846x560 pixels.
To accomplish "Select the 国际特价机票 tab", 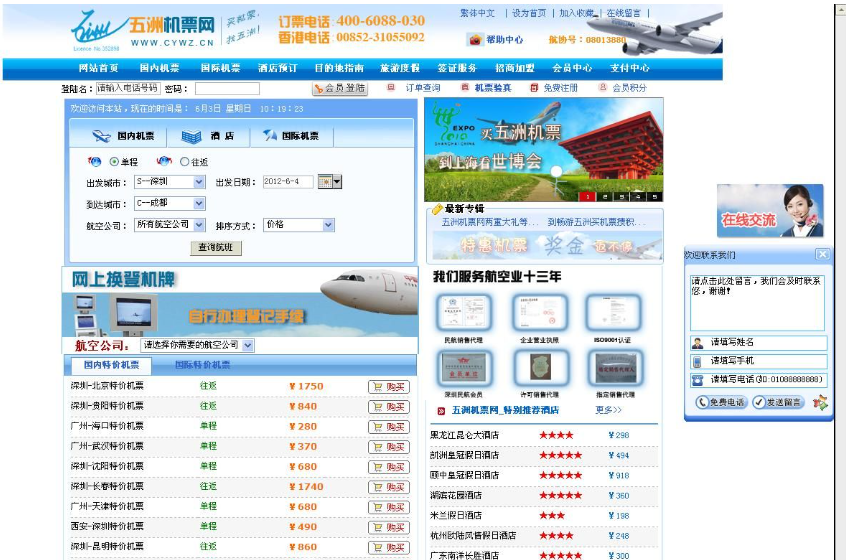I will [x=202, y=365].
